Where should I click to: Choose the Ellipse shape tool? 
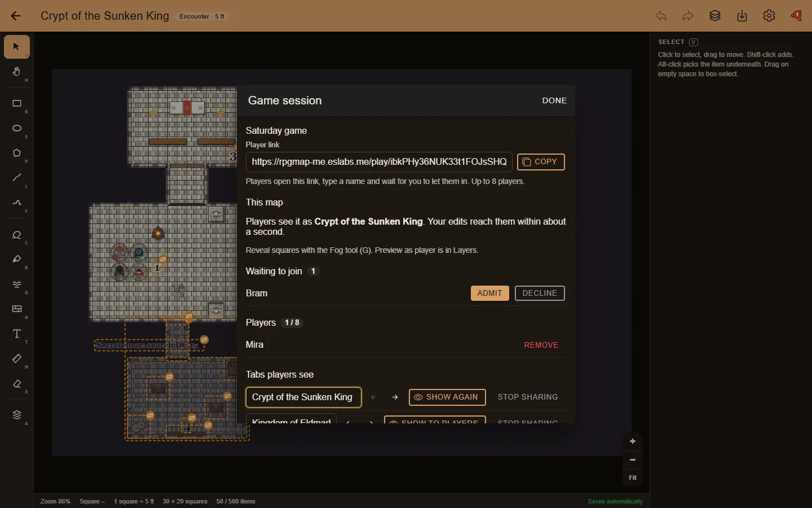17,128
